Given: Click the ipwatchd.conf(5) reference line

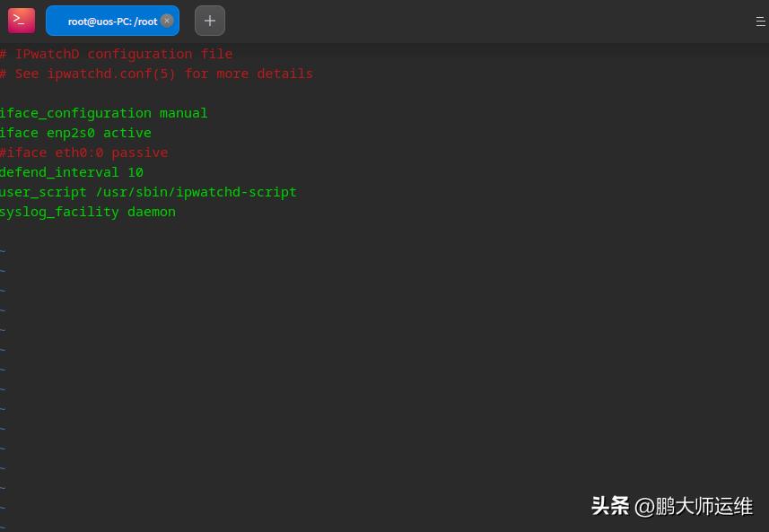Looking at the screenshot, I should pos(156,74).
